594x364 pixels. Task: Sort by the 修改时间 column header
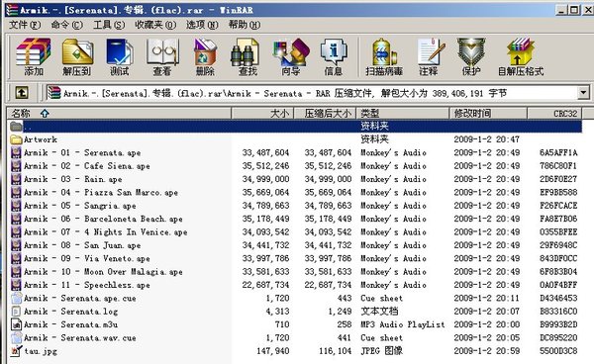(488, 113)
